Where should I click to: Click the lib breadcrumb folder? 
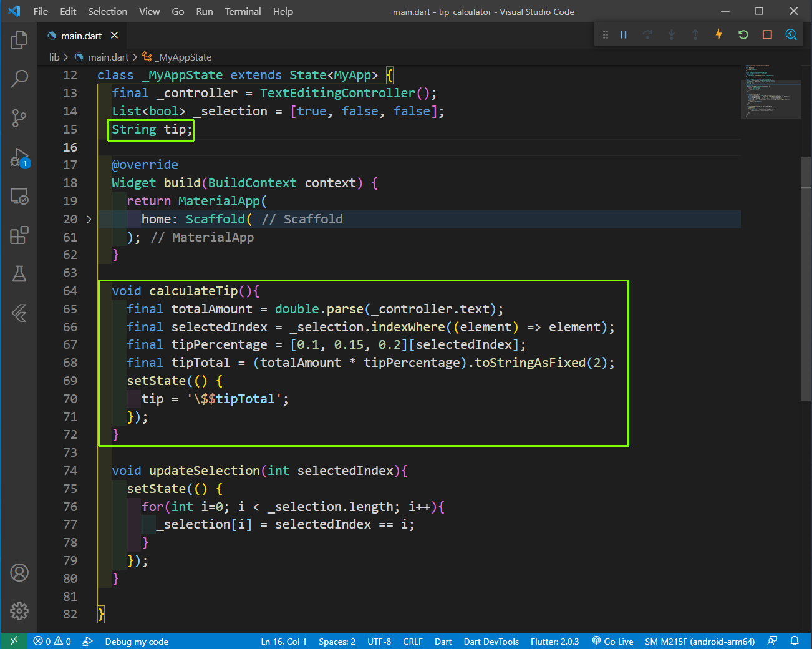54,57
